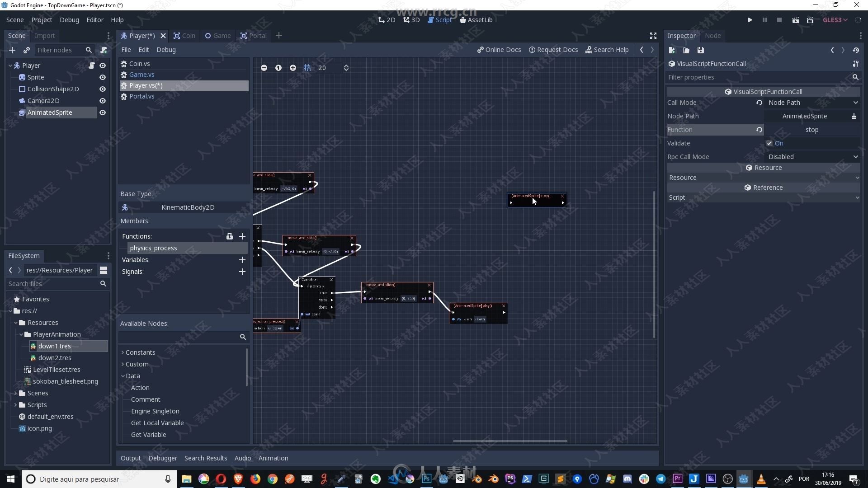
Task: Click the zoom in icon on canvas
Action: pos(292,67)
